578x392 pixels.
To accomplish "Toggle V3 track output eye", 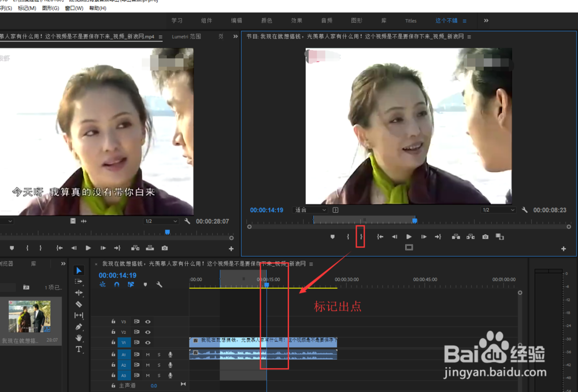I will (x=148, y=322).
